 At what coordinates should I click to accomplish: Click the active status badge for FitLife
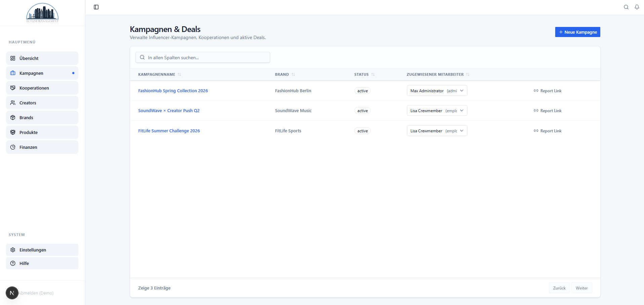point(362,131)
